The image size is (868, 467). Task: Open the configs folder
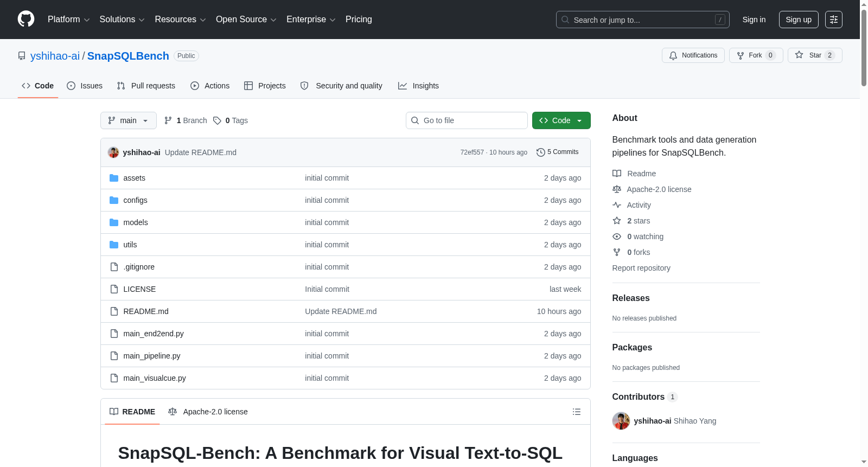click(x=135, y=200)
